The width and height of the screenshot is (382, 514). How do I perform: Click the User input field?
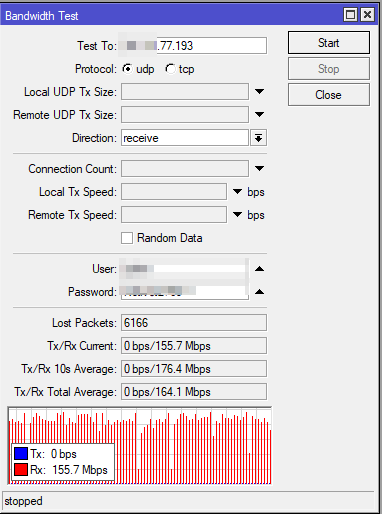click(185, 269)
